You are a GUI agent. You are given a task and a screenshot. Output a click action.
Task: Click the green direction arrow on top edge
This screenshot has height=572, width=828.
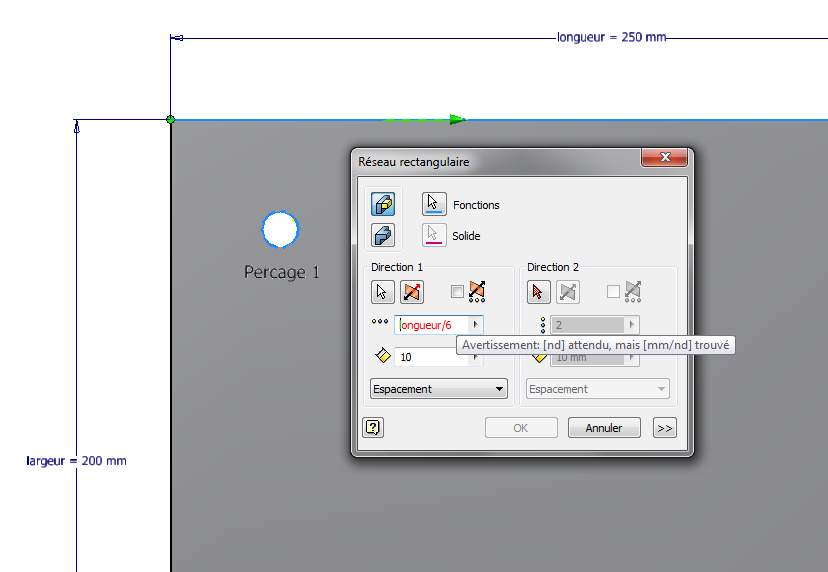(x=425, y=120)
